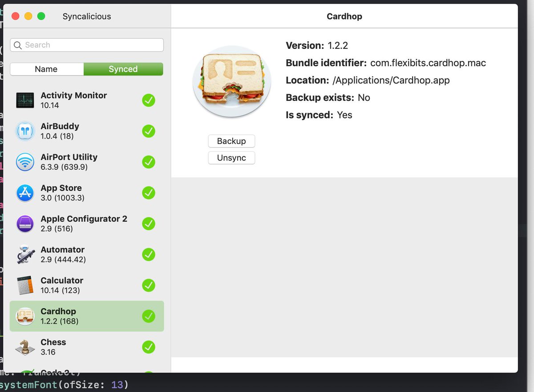Select Apple Configurator 2 row title
The image size is (534, 392).
(84, 219)
